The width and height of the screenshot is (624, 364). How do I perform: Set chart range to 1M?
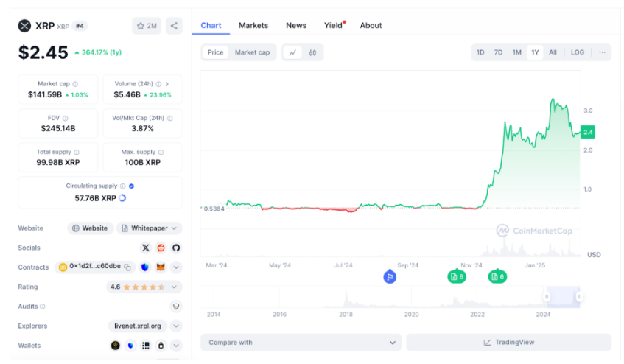[516, 52]
